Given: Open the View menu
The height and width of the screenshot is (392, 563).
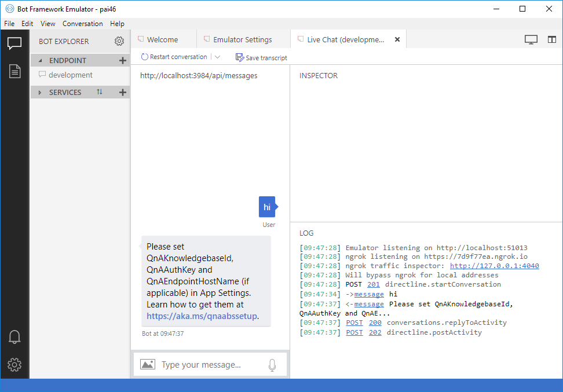Looking at the screenshot, I should (x=47, y=24).
